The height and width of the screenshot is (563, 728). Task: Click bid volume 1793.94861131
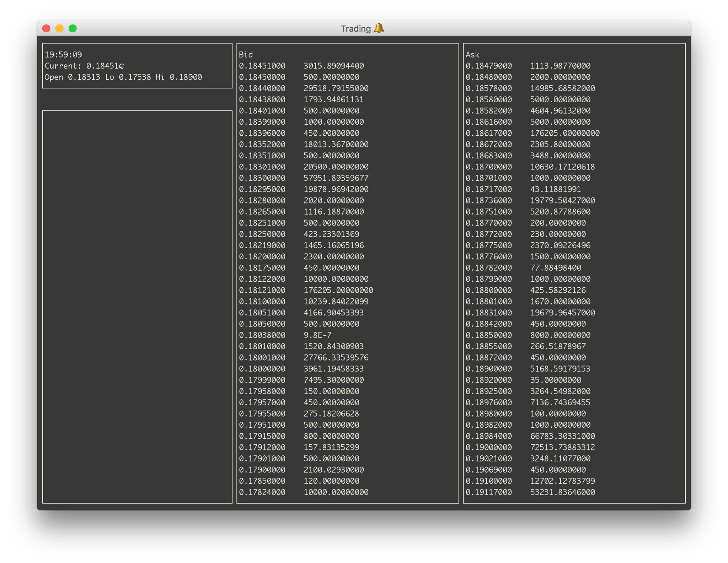point(334,99)
